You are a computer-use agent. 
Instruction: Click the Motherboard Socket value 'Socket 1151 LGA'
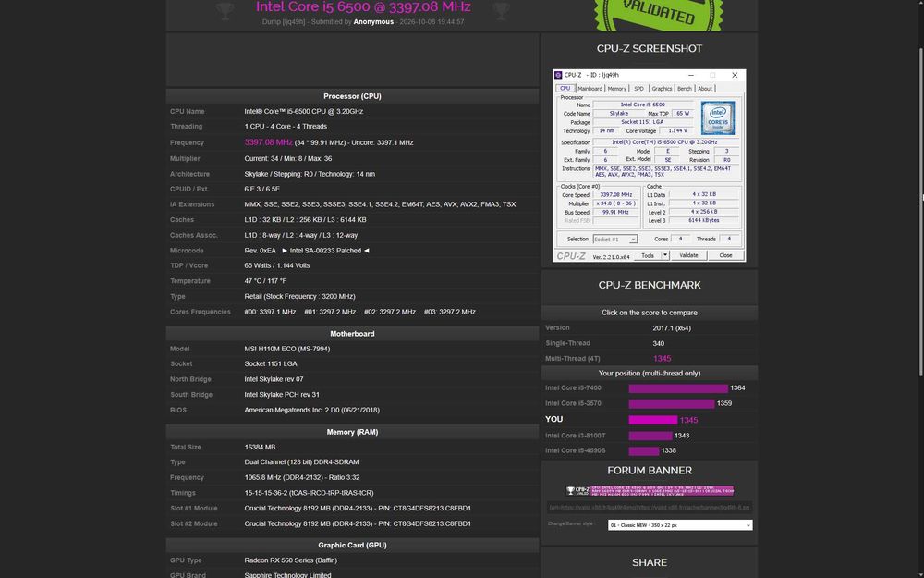271,363
